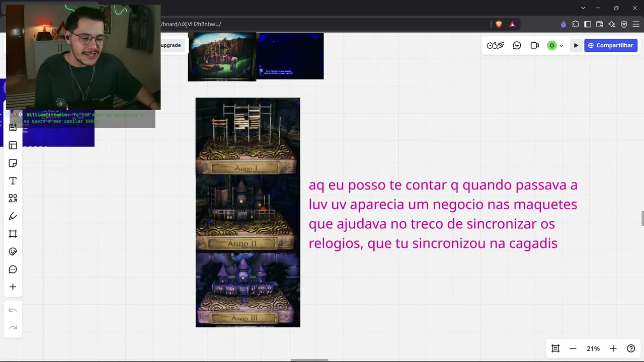
Task: Click the 21% zoom level
Action: [x=593, y=348]
